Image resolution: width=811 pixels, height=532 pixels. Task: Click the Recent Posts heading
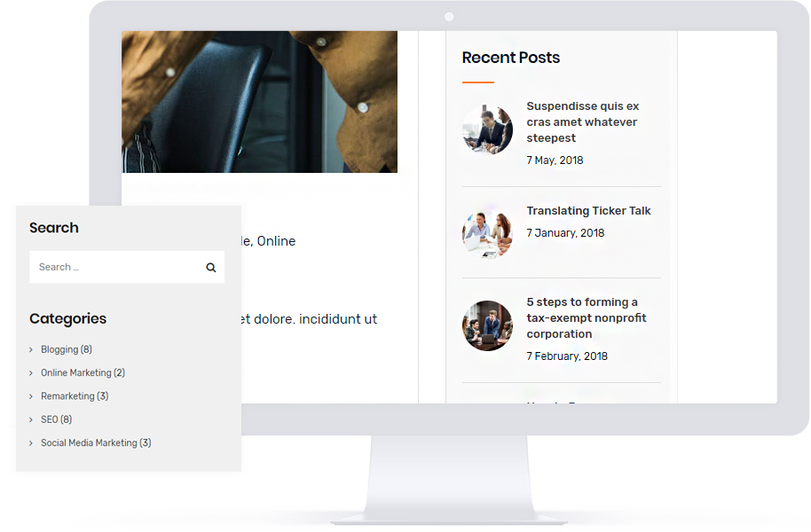[510, 58]
